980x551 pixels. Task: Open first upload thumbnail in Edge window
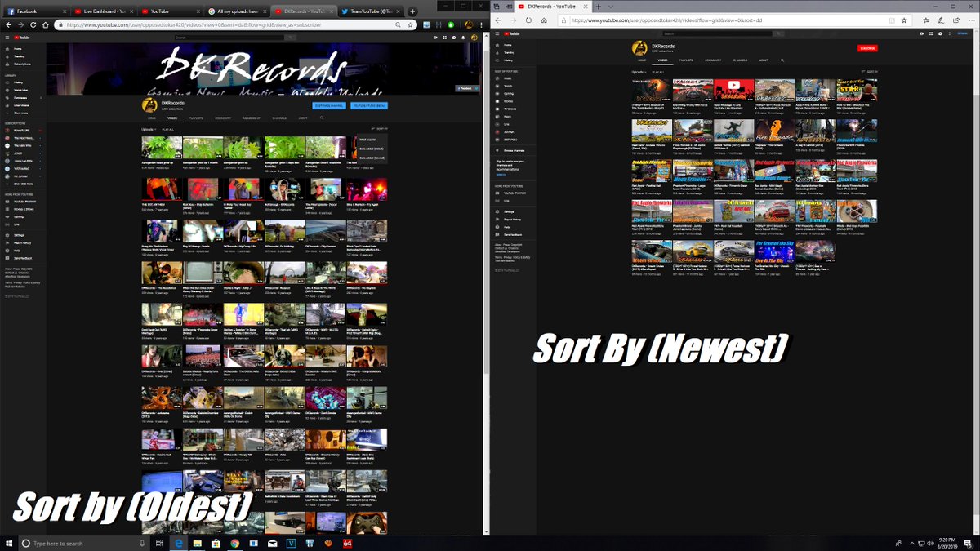[651, 90]
